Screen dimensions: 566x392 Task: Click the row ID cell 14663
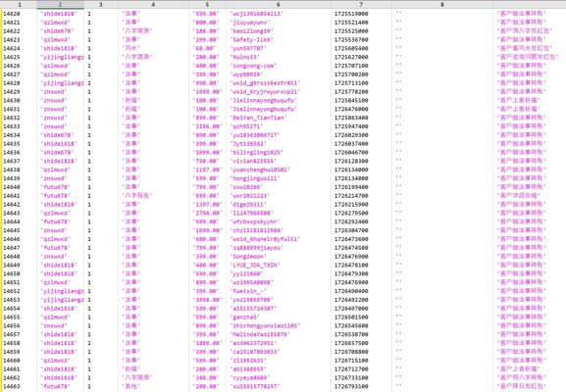tap(12, 386)
